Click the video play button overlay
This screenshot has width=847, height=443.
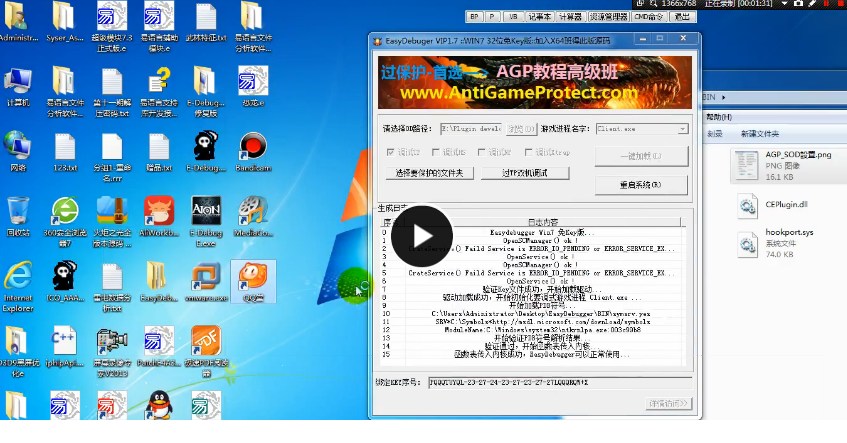click(x=422, y=236)
